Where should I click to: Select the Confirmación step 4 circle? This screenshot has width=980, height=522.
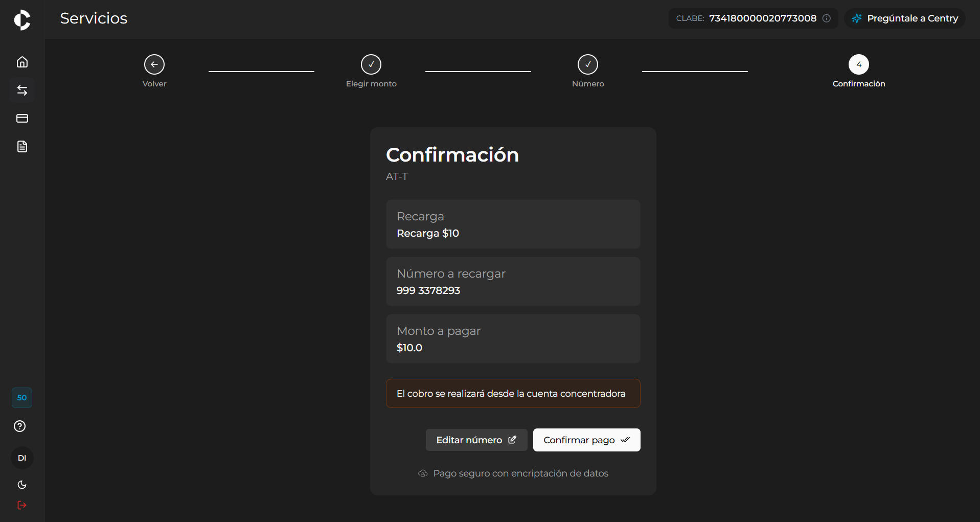click(x=859, y=64)
